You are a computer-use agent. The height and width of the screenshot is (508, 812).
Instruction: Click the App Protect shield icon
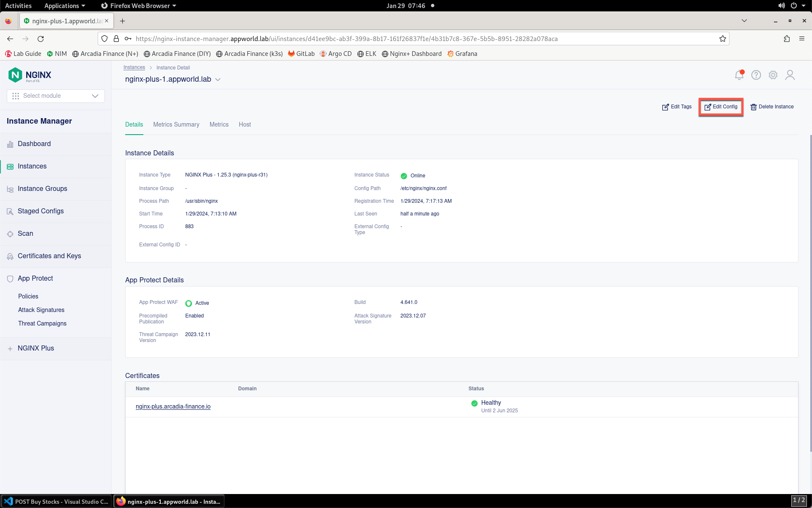tap(10, 279)
